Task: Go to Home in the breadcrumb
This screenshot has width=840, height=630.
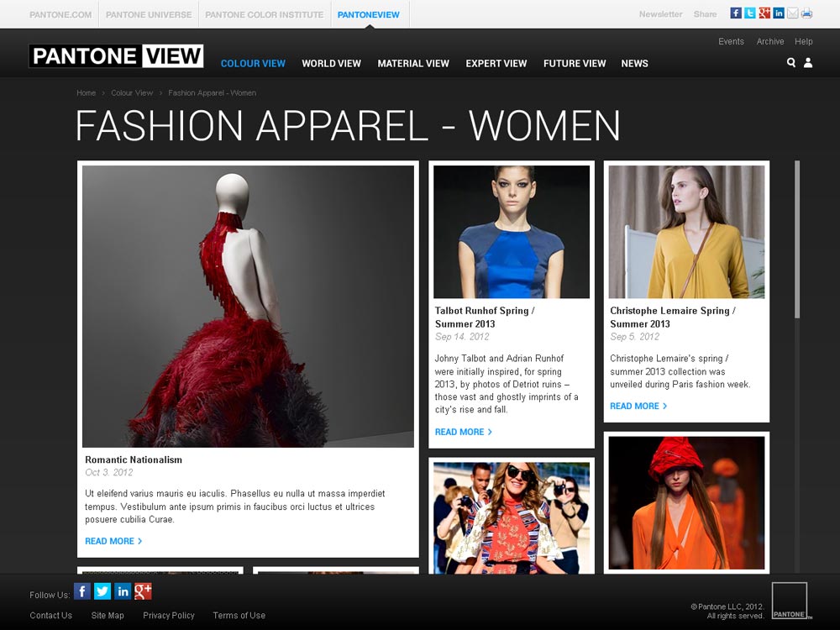Action: pos(86,92)
